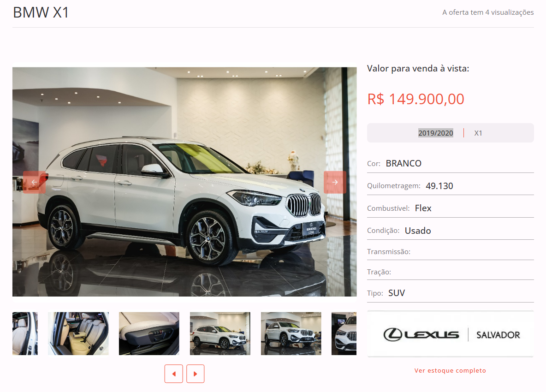Click the BMW X1 page title
546x392 pixels.
(x=41, y=12)
